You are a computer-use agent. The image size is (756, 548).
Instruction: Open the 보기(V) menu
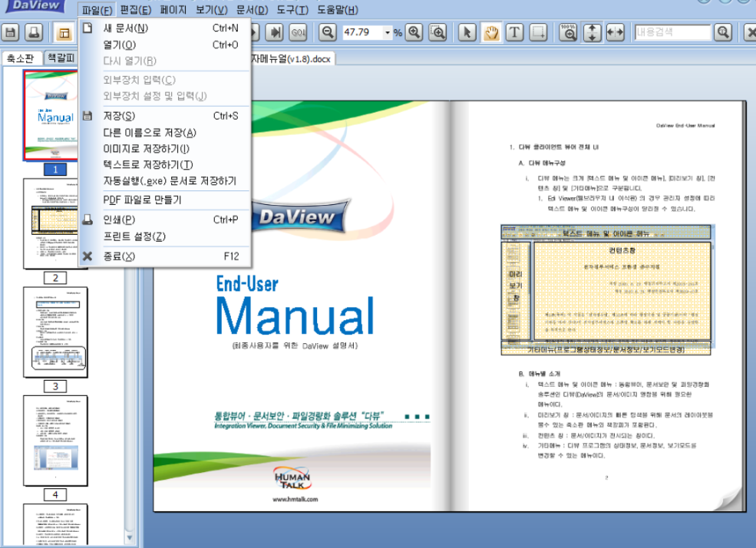[212, 10]
